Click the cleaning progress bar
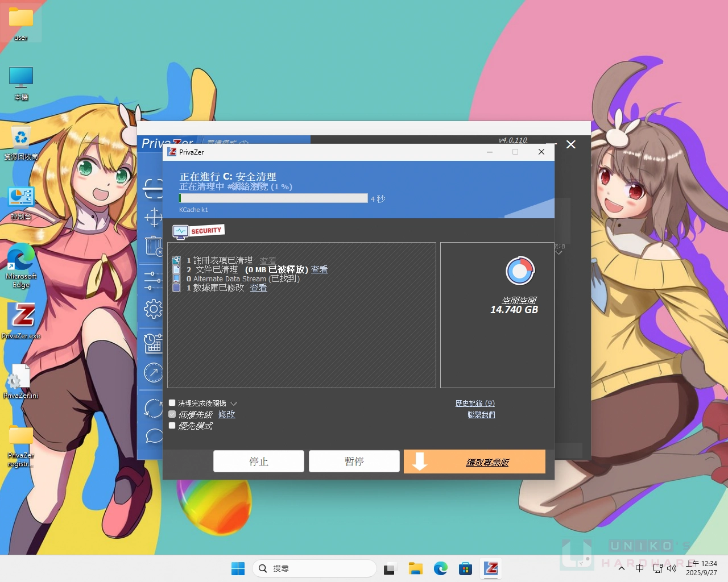This screenshot has width=728, height=582. coord(274,198)
